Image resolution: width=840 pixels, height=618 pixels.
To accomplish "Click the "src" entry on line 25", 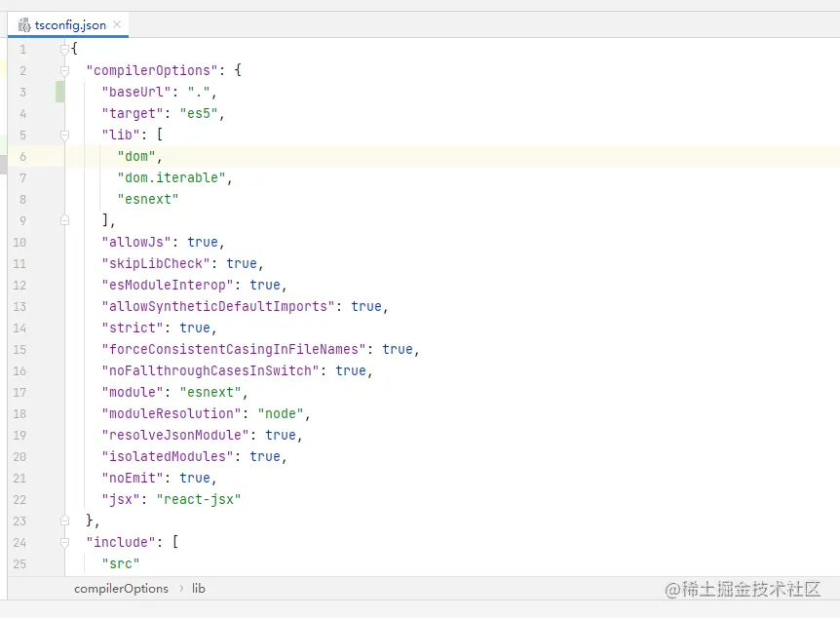I will pyautogui.click(x=121, y=563).
